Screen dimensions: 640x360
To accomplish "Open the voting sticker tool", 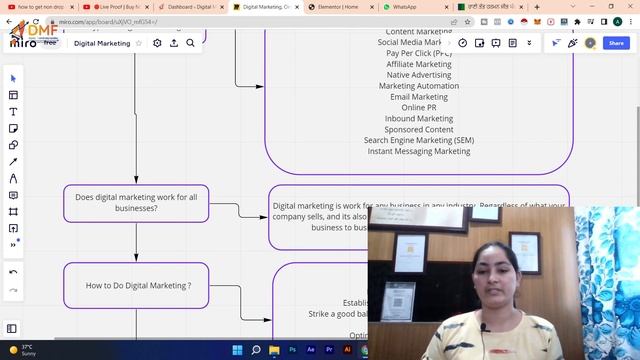I will pyautogui.click(x=479, y=43).
